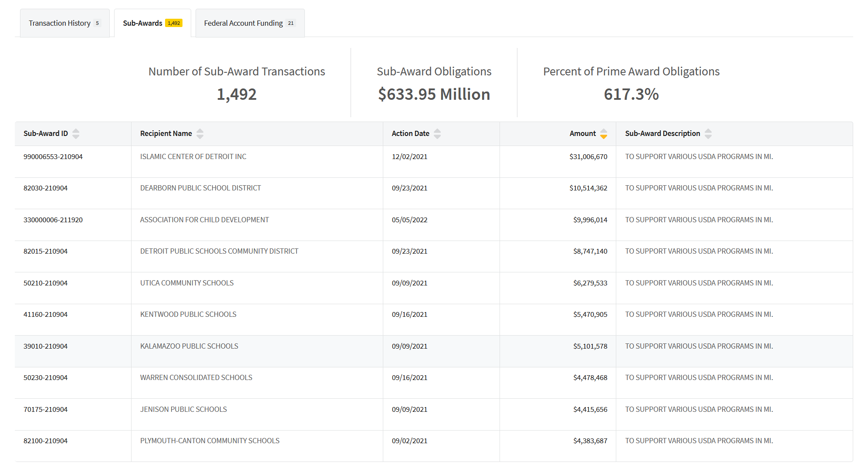Click KENTWOOD PUBLIC SCHOOLS recipient

click(x=188, y=314)
